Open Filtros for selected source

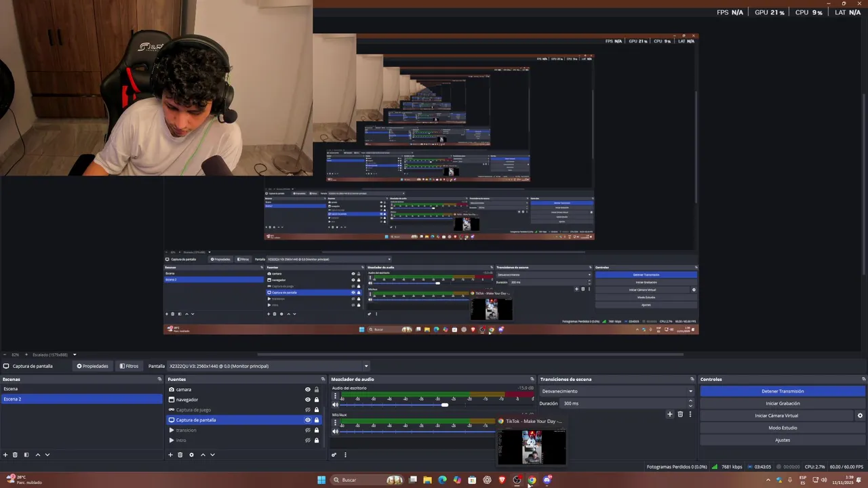[129, 366]
